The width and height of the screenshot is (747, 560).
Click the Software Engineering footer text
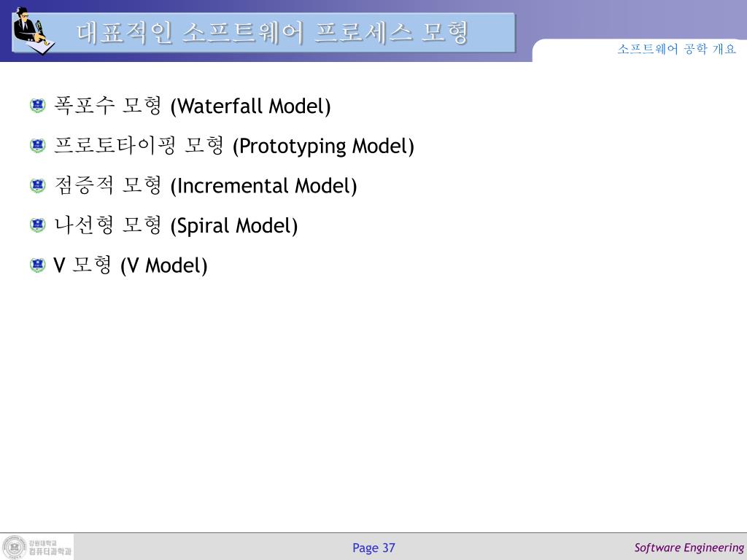click(x=689, y=548)
